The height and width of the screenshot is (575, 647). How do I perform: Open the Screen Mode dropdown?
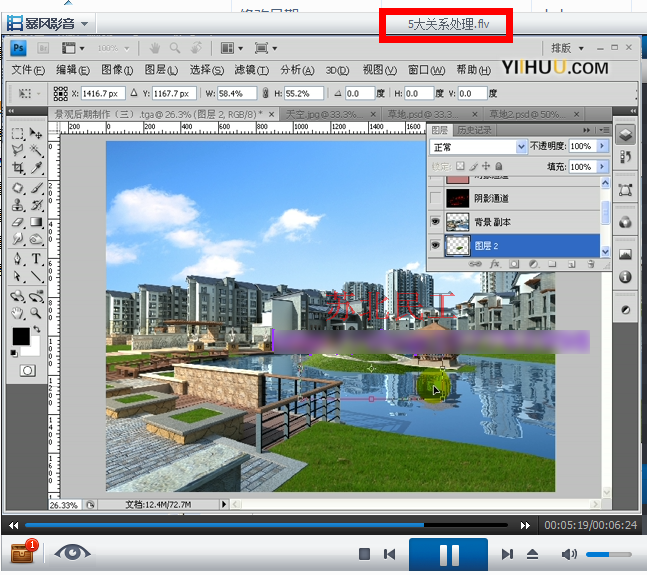tap(265, 48)
